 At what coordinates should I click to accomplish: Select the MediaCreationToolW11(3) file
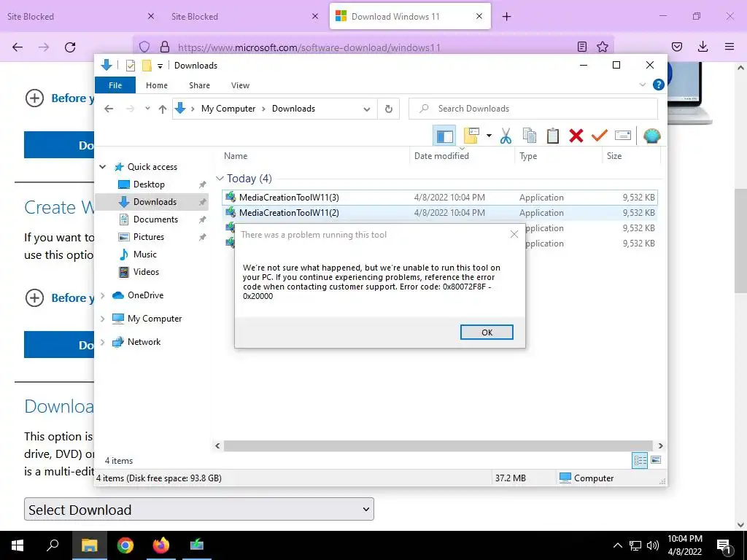click(439, 197)
